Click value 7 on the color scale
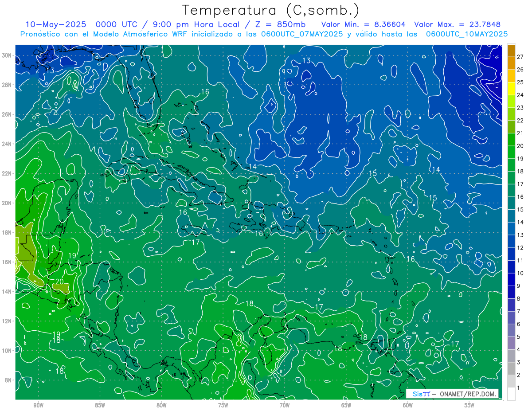 [x=519, y=311]
